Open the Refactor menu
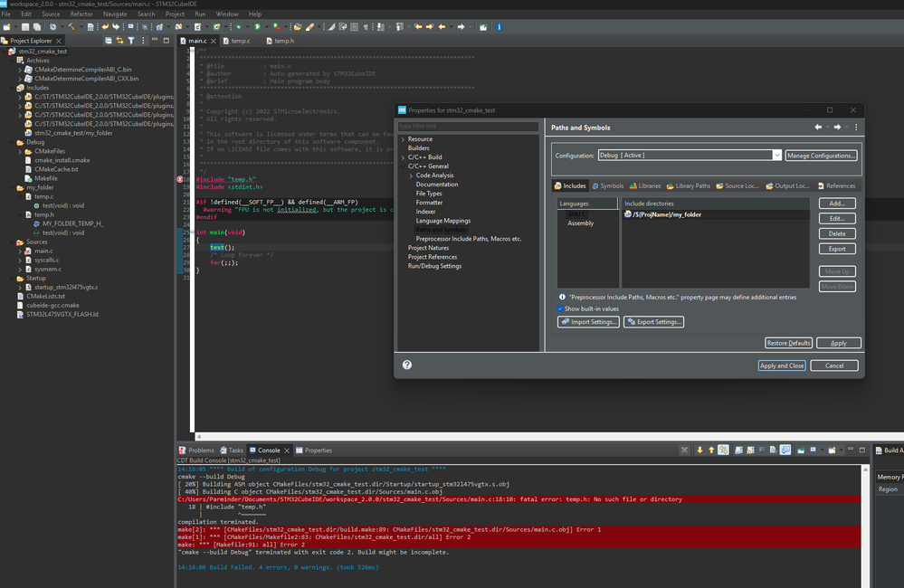The image size is (904, 588). pos(81,14)
